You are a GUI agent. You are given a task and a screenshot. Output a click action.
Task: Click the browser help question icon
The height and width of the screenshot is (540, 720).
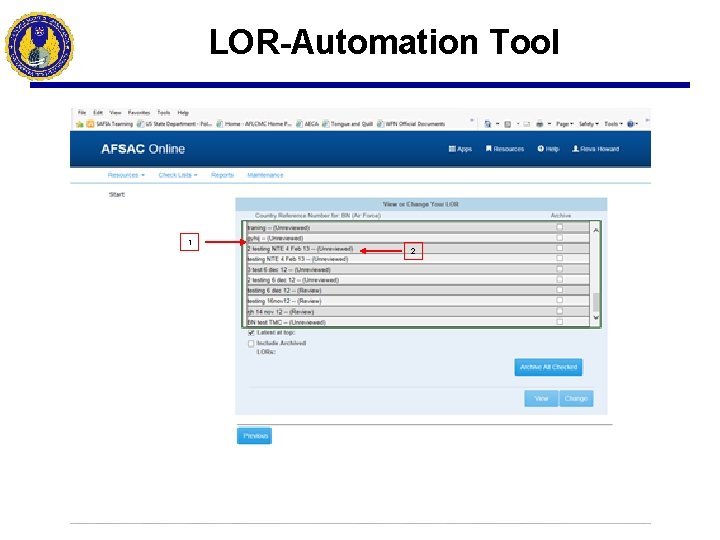point(630,124)
